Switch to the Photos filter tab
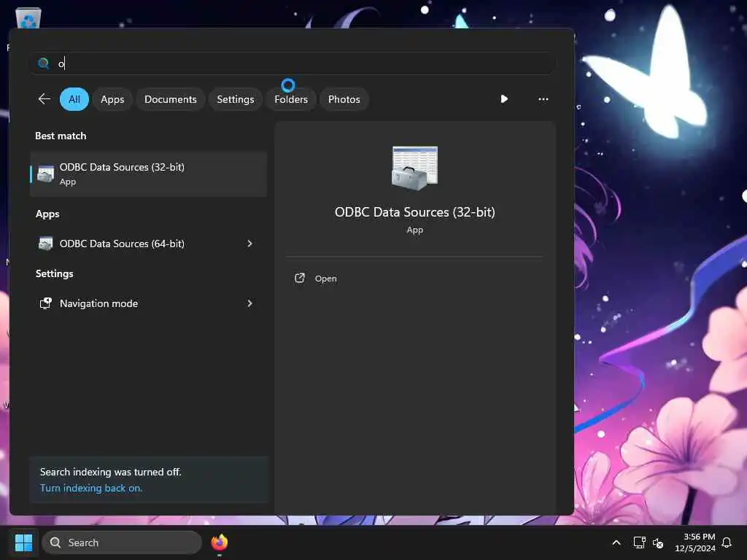 point(344,99)
